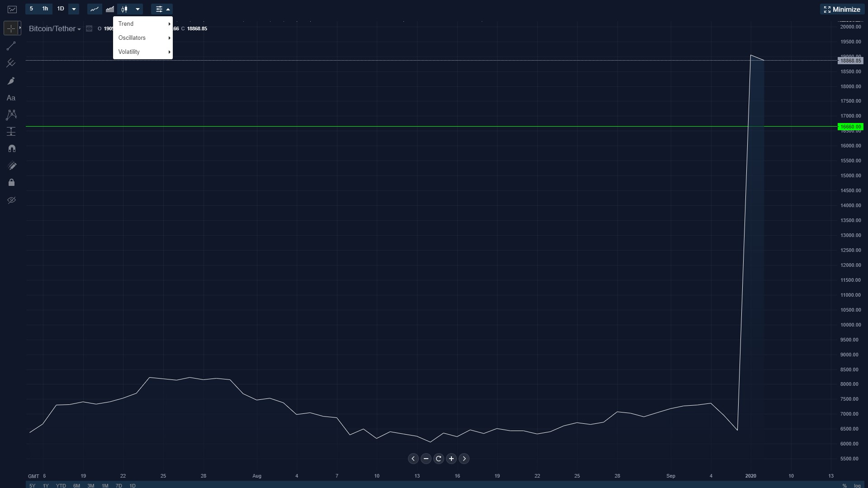The width and height of the screenshot is (868, 488).
Task: Click the green 16660.00 price line label
Action: coord(850,127)
